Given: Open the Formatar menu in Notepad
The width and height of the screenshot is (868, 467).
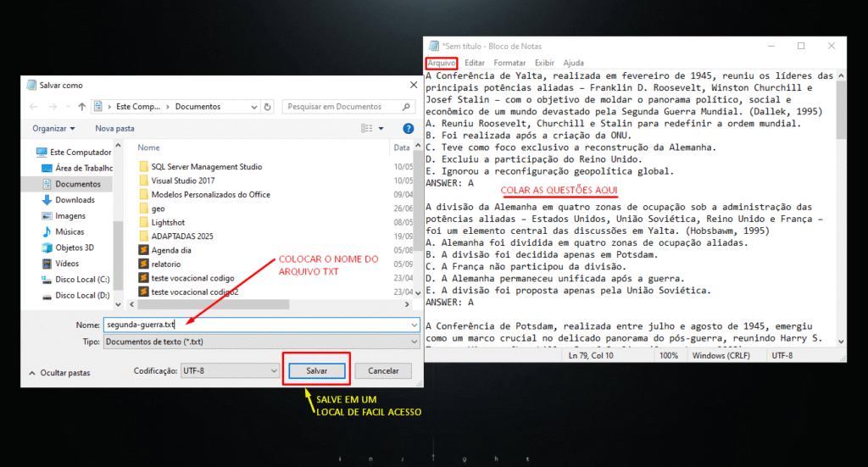Looking at the screenshot, I should 509,63.
